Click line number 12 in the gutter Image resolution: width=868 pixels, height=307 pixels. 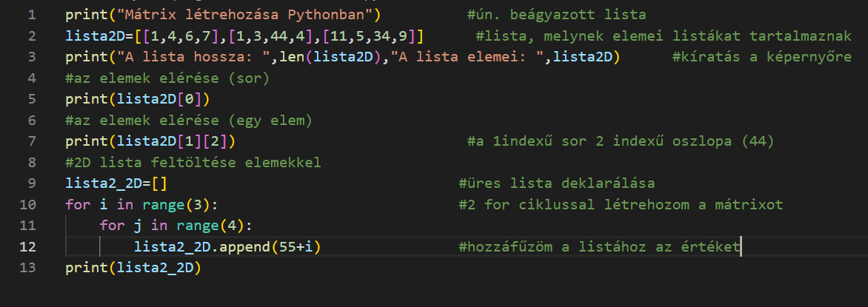(x=27, y=247)
